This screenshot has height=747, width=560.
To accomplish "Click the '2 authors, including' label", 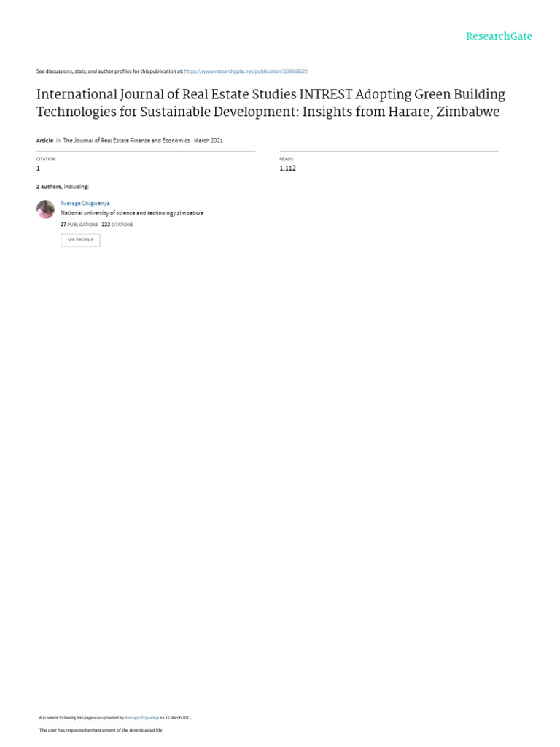I will click(x=63, y=187).
